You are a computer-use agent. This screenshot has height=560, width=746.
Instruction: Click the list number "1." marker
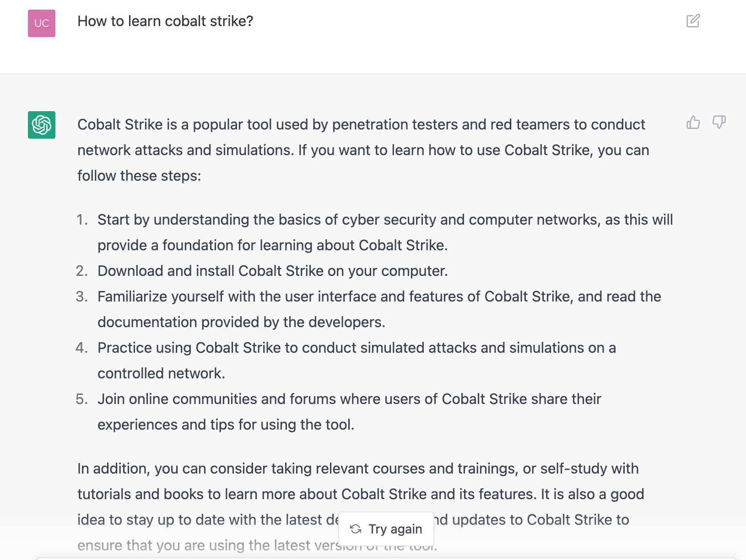pyautogui.click(x=82, y=220)
